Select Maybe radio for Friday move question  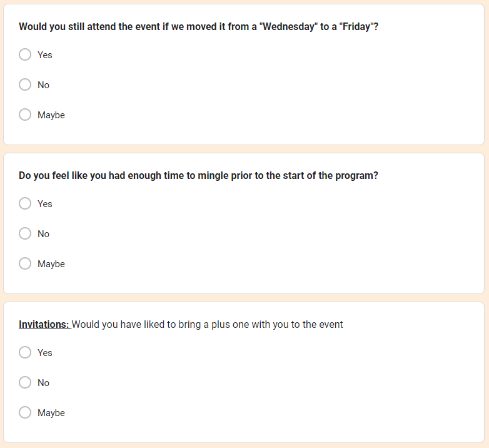pos(25,115)
